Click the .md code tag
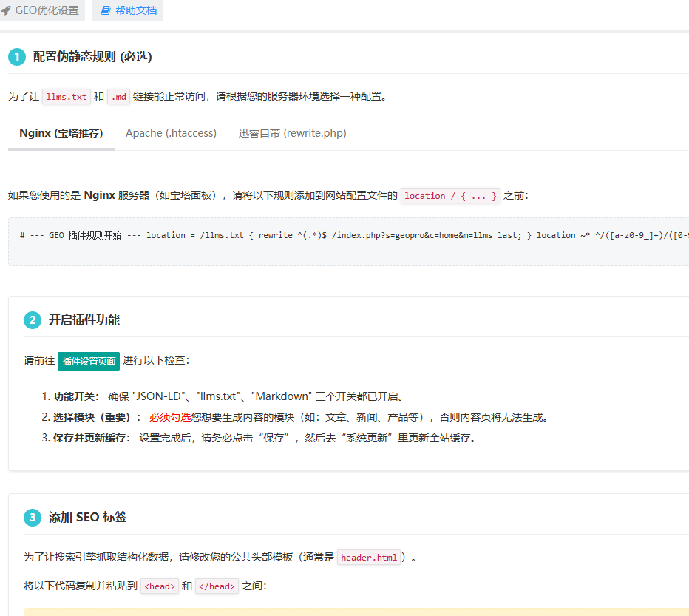Screen dimensions: 689x616 click(x=118, y=96)
